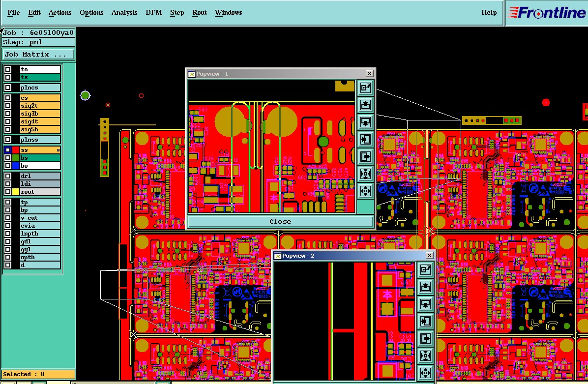Screen dimensions: 588x384
Task: Select the npth layer name
Action: point(40,257)
